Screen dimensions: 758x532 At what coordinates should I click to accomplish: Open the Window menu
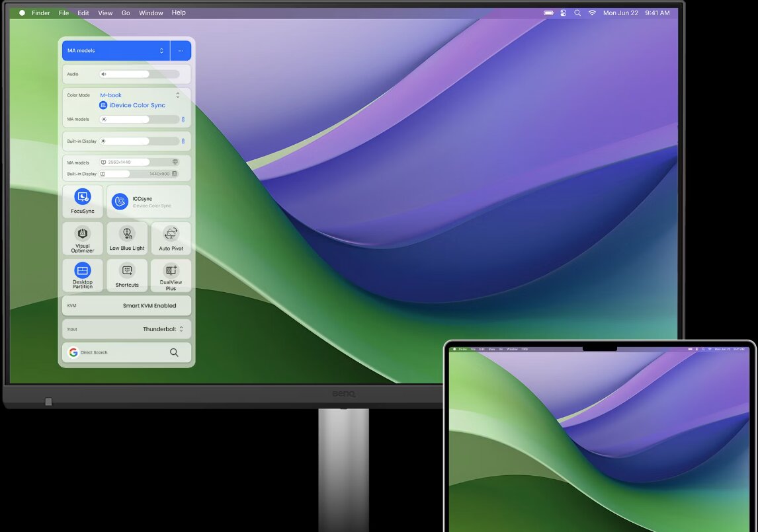coord(151,13)
